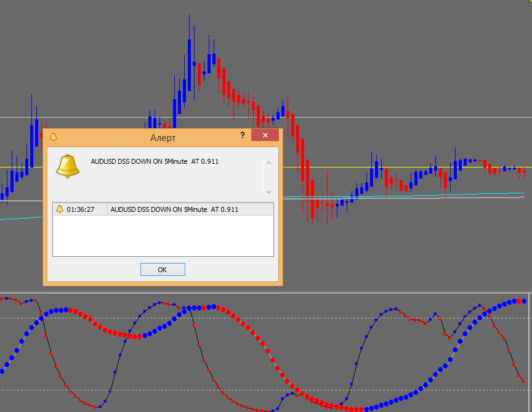Open the alert dialog help question mark
The width and height of the screenshot is (532, 412).
[x=242, y=135]
